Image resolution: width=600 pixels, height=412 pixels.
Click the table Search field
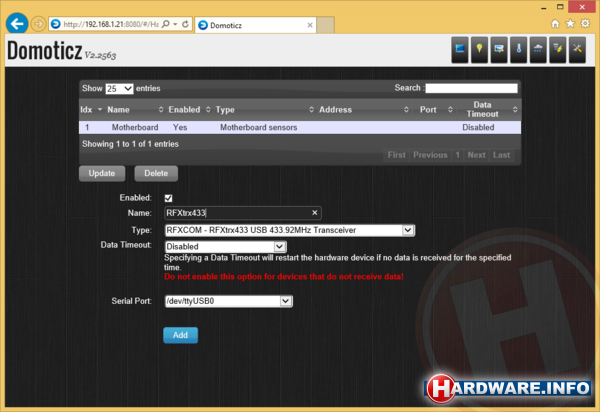471,88
